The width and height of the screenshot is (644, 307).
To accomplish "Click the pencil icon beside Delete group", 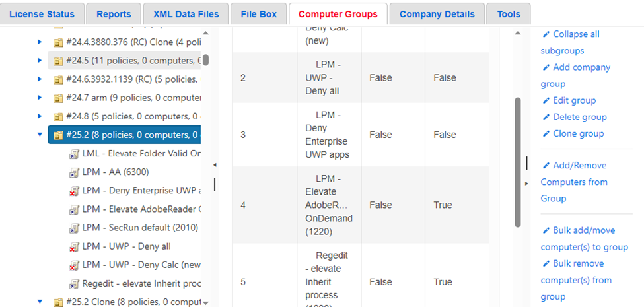I will click(546, 117).
